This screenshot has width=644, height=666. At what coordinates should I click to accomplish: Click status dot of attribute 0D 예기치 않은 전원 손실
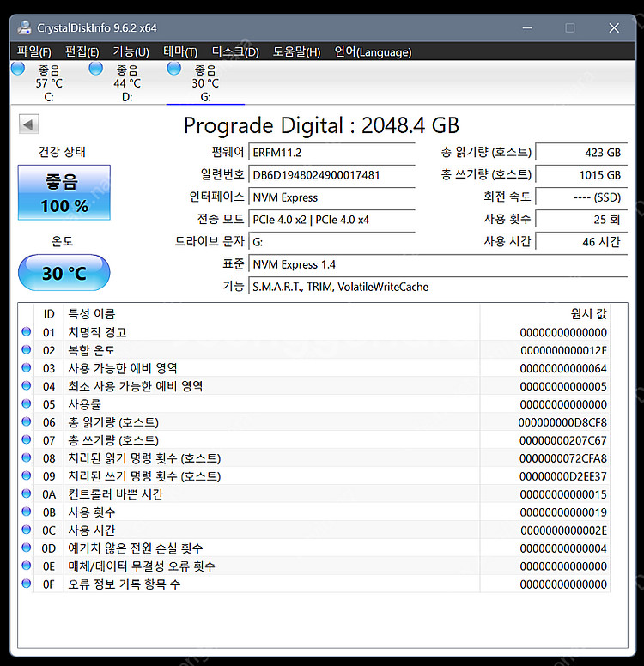coord(27,548)
